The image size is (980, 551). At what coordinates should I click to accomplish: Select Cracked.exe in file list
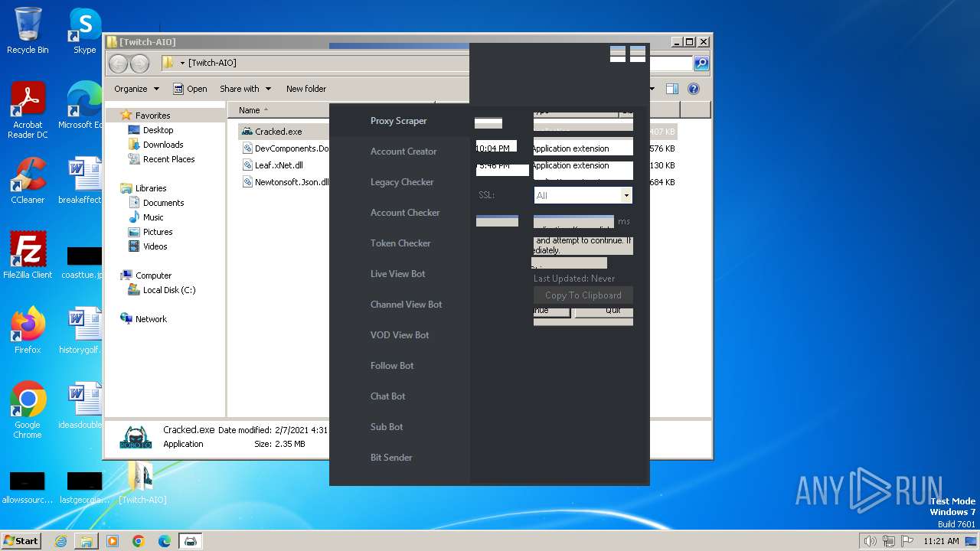279,132
